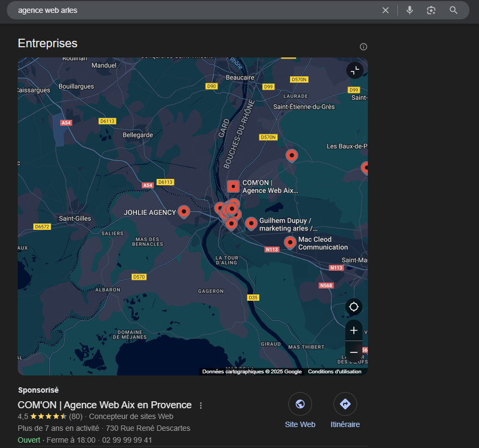
Task: Select the Guilhem Dupuy map pin
Action: 251,223
